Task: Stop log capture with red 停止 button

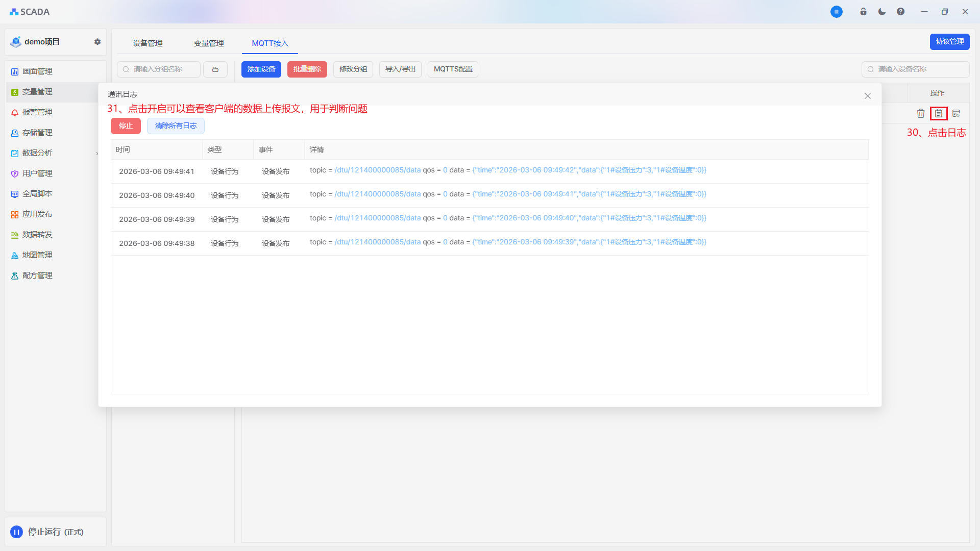Action: coord(126,126)
